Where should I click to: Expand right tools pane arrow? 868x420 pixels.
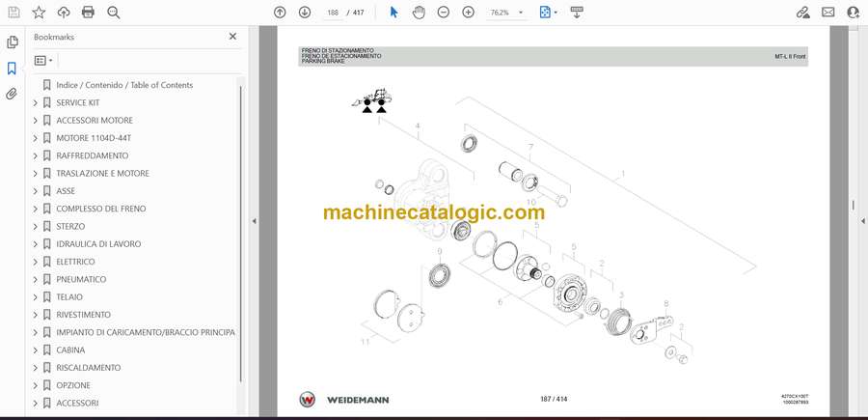(862, 221)
